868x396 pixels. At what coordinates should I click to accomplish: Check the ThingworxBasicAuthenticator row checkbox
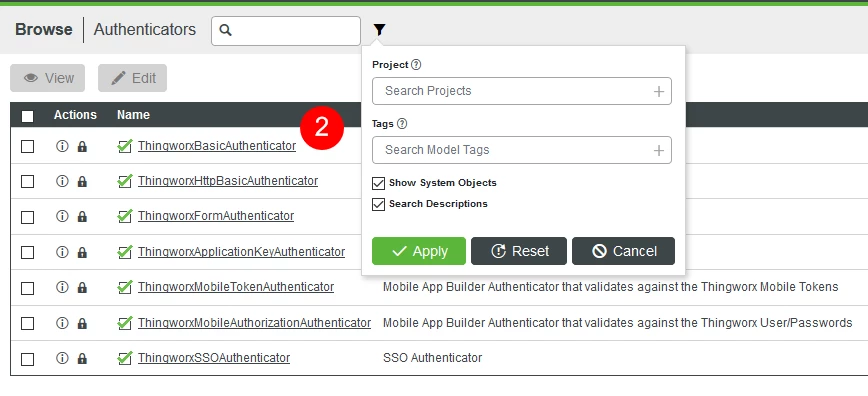coord(27,147)
